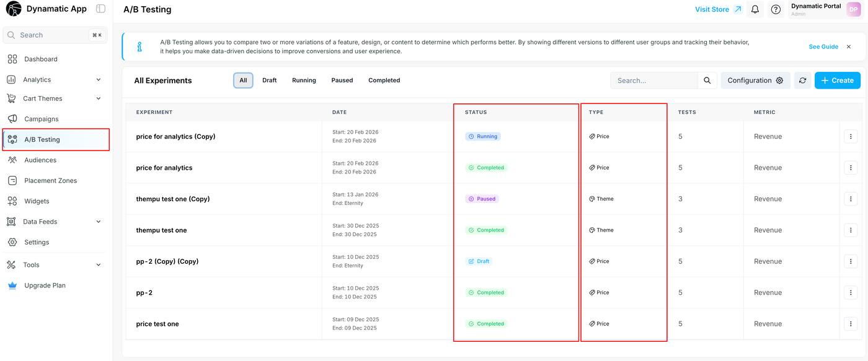
Task: Click the search magnifier button
Action: point(707,80)
